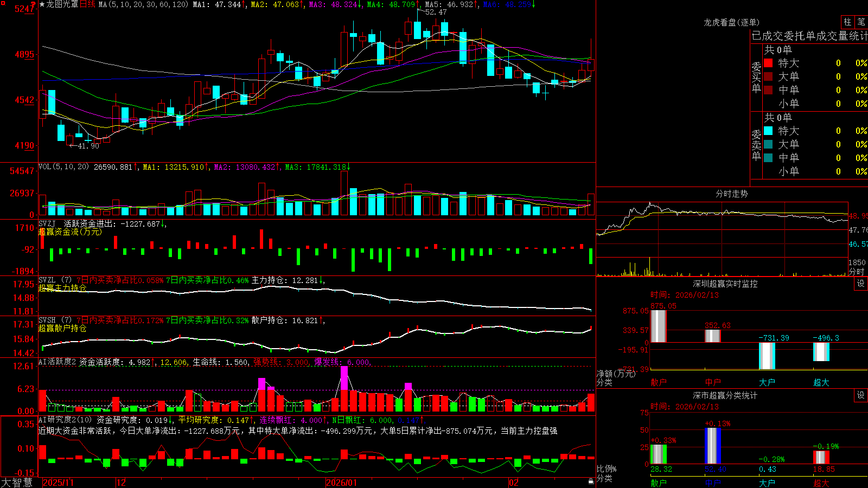This screenshot has width=868, height=488.
Task: Open 设 settings for 深市超赢分类统计
Action: tap(861, 395)
